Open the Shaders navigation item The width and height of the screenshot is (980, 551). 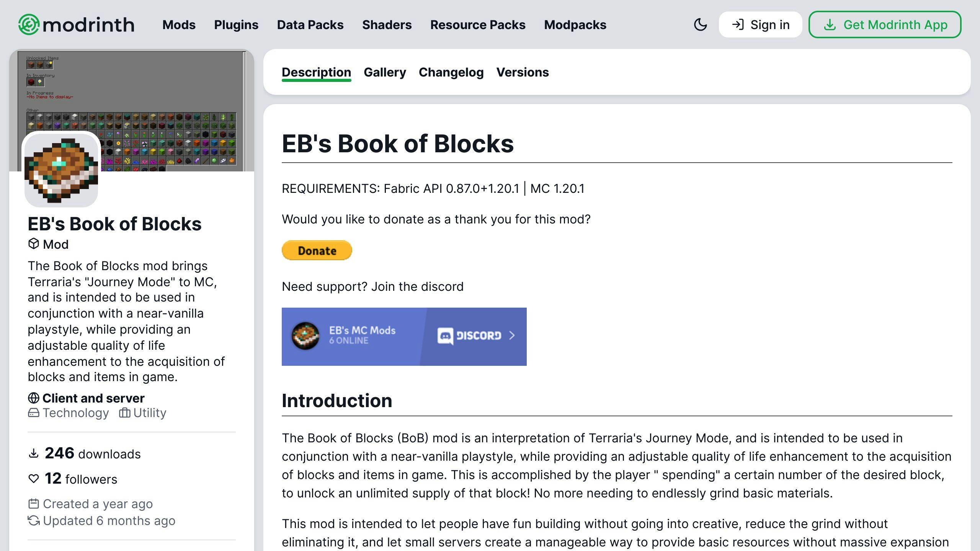coord(387,24)
